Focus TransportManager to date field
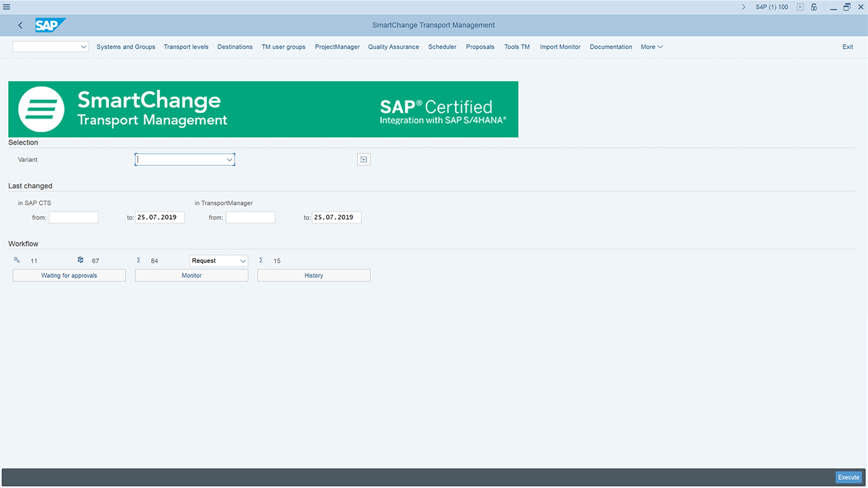This screenshot has width=868, height=488. [x=336, y=218]
